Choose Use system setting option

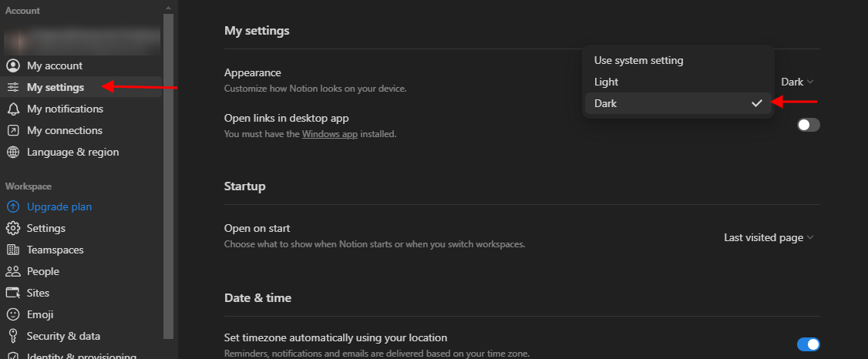coord(678,60)
